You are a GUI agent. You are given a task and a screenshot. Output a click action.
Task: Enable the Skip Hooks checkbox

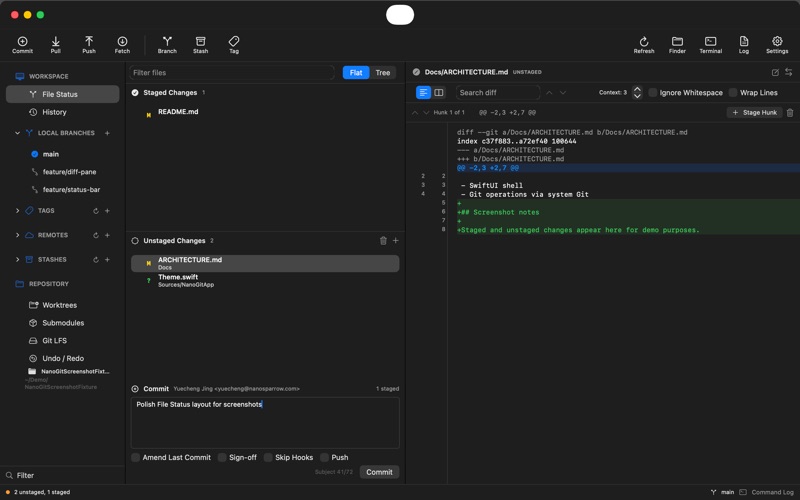tap(268, 457)
